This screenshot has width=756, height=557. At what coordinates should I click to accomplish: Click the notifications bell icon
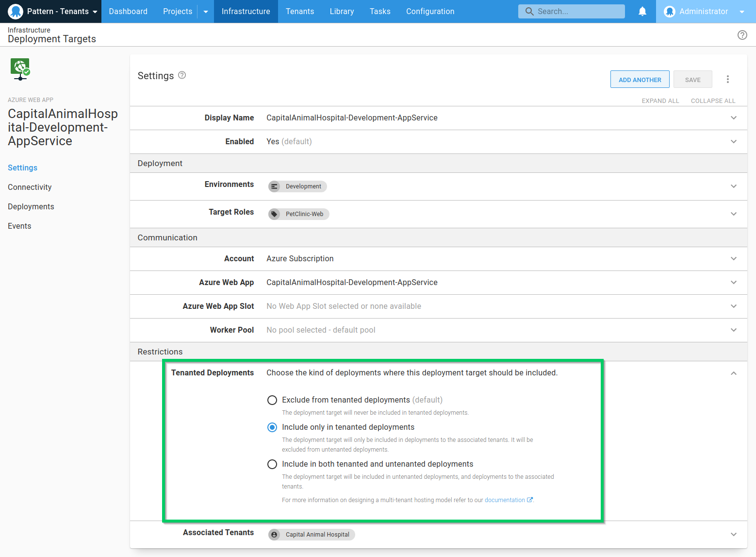tap(642, 11)
